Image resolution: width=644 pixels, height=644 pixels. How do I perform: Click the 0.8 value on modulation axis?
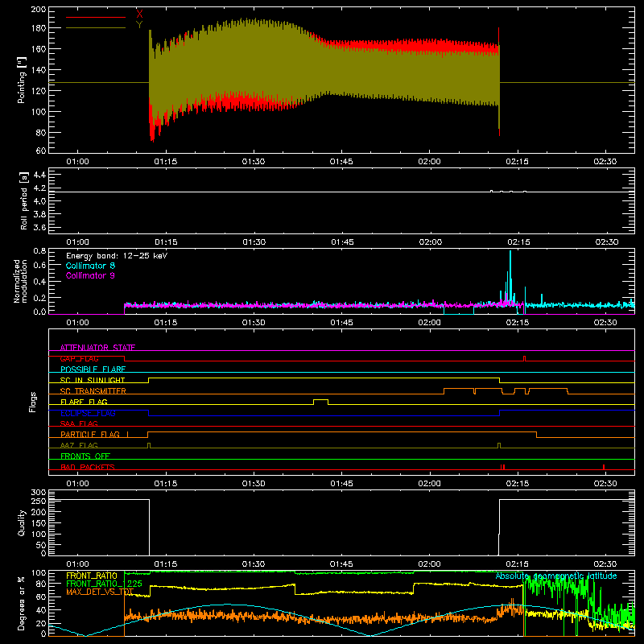pos(39,251)
